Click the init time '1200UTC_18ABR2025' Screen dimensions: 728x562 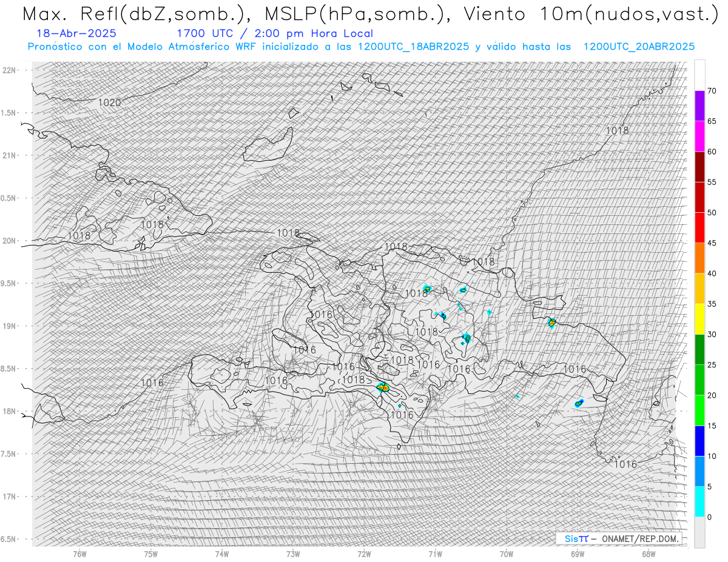coord(413,47)
